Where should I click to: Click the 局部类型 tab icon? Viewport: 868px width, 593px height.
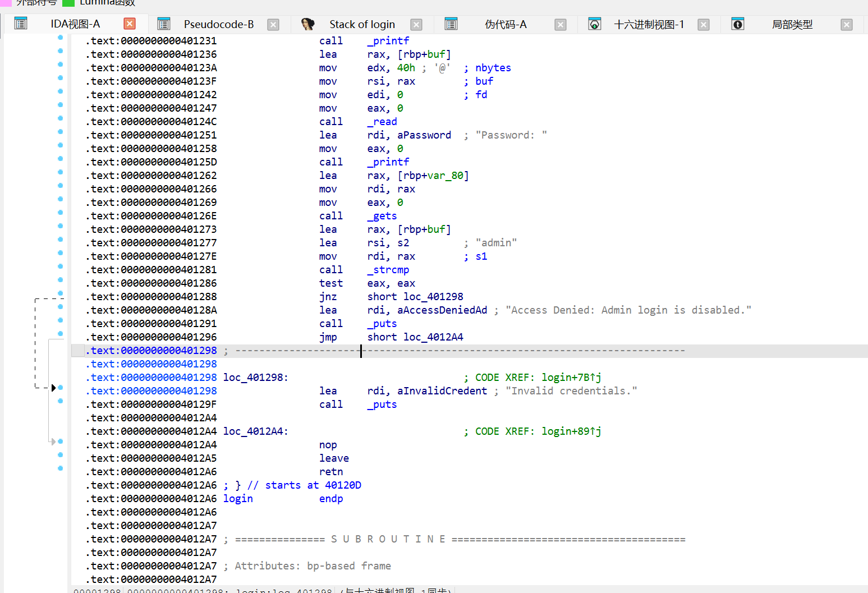pos(738,24)
